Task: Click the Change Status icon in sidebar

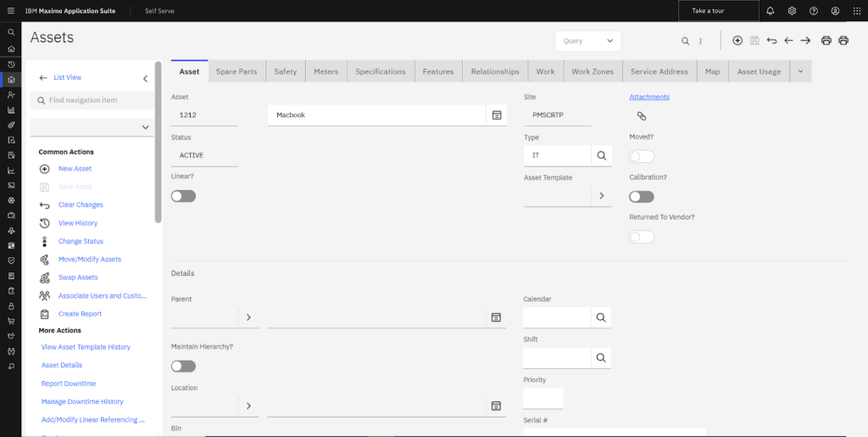Action: 45,241
